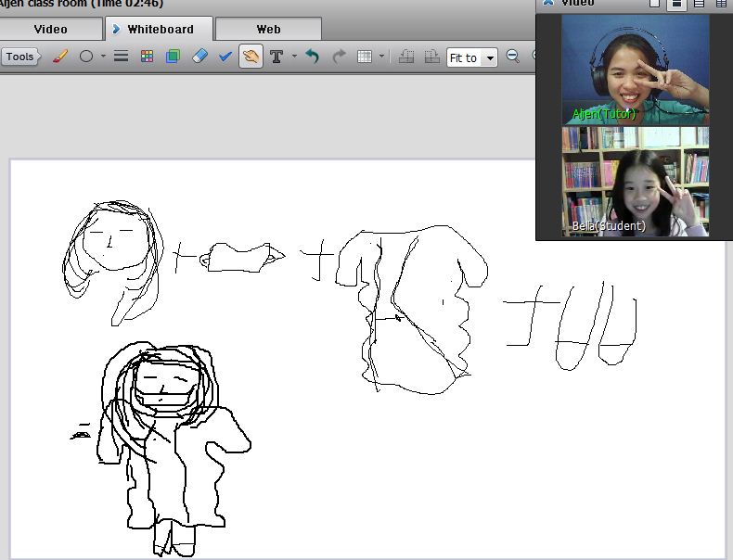
Task: Switch video panel to two-row layout
Action: [678, 4]
